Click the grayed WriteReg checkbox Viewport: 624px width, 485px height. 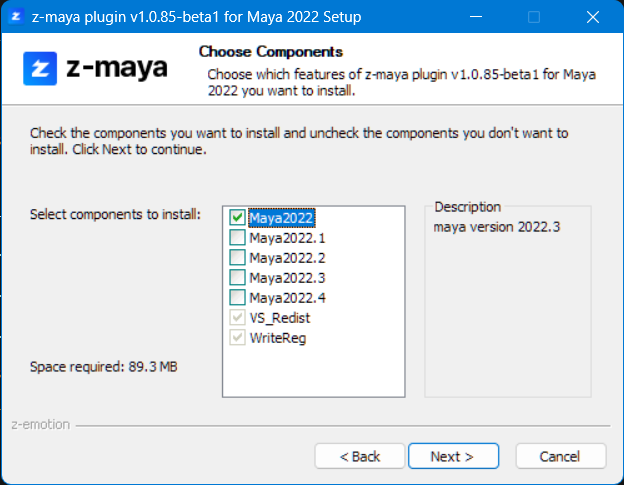click(x=237, y=337)
